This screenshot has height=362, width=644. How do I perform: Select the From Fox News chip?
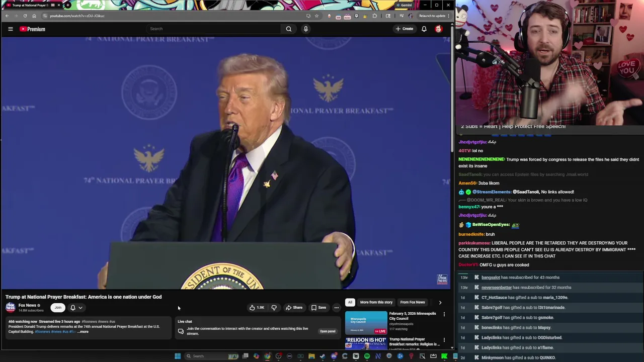coord(413,302)
